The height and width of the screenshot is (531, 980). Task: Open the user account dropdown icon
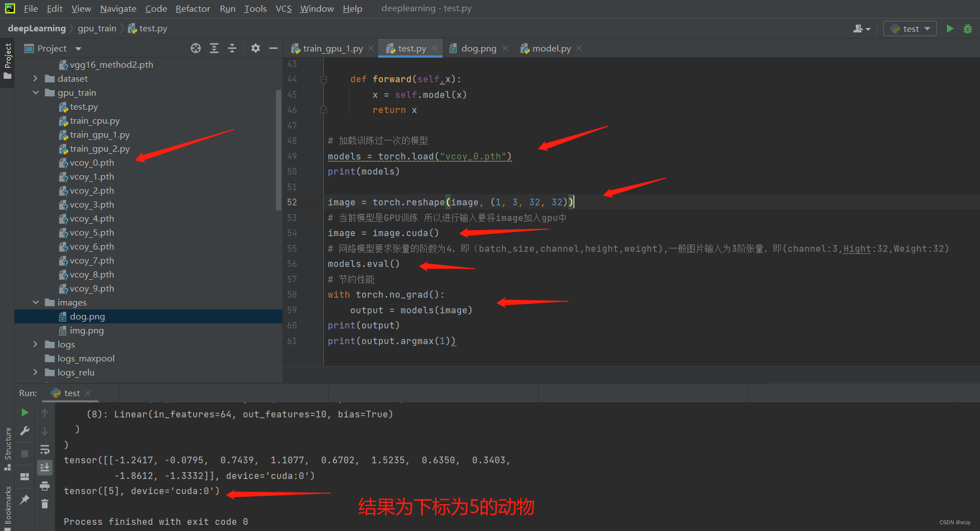(x=861, y=29)
